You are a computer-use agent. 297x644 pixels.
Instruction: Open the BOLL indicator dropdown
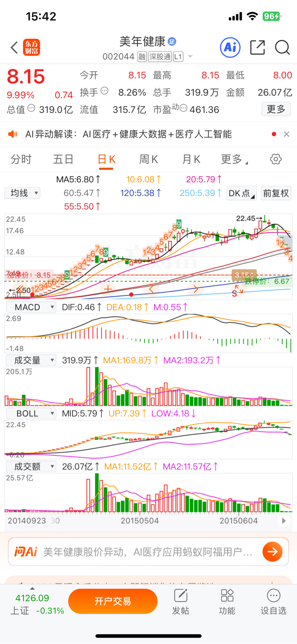pos(31,414)
